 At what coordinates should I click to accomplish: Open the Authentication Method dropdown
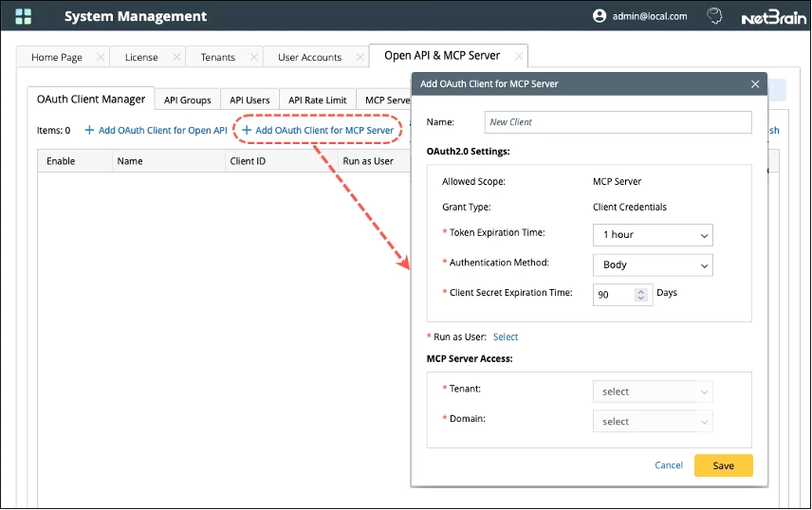[653, 264]
